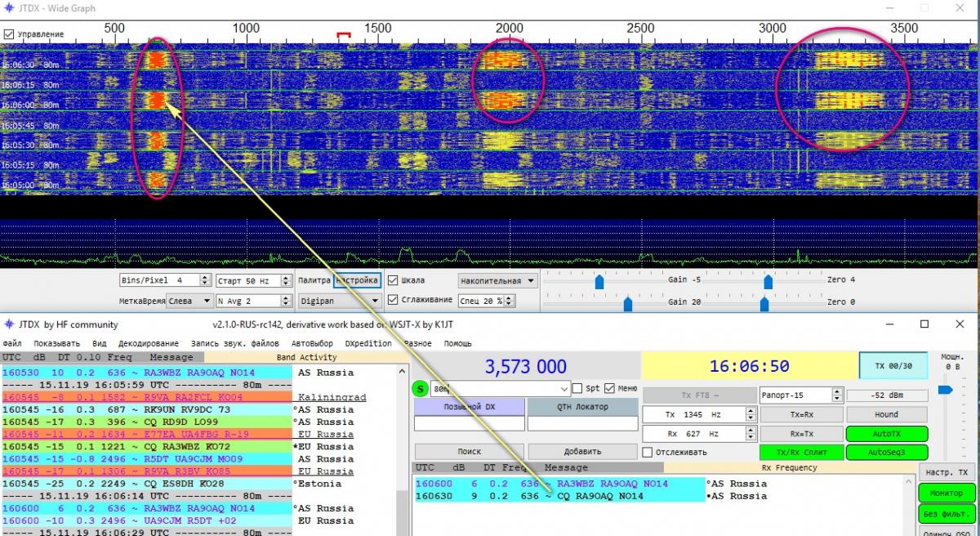
Task: Enable the Отслеживать checkbox
Action: (x=648, y=452)
